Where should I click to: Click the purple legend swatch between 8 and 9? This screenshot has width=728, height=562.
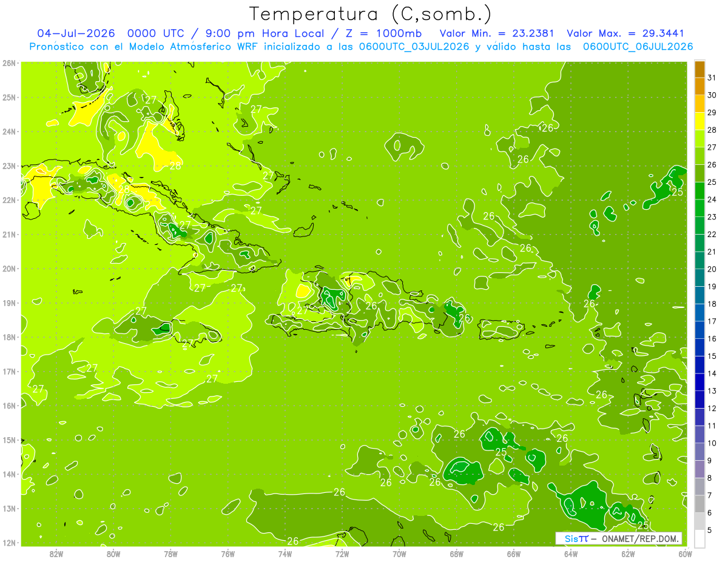700,469
